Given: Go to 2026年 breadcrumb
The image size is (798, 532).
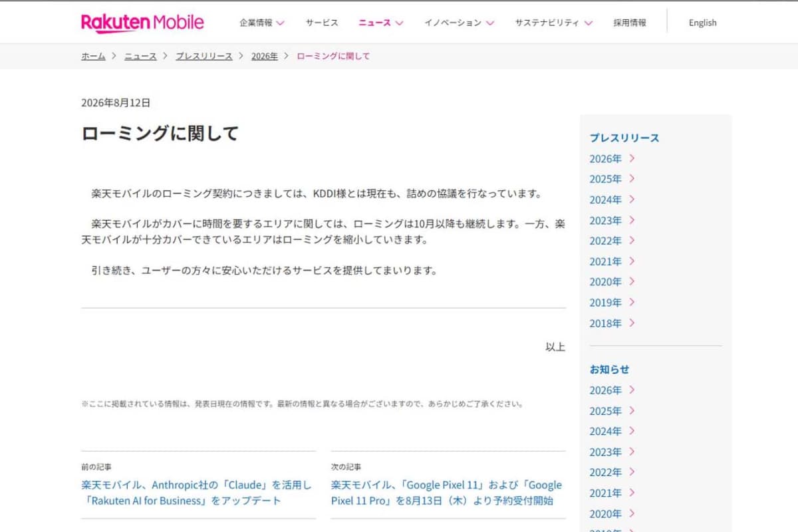Looking at the screenshot, I should coord(265,57).
